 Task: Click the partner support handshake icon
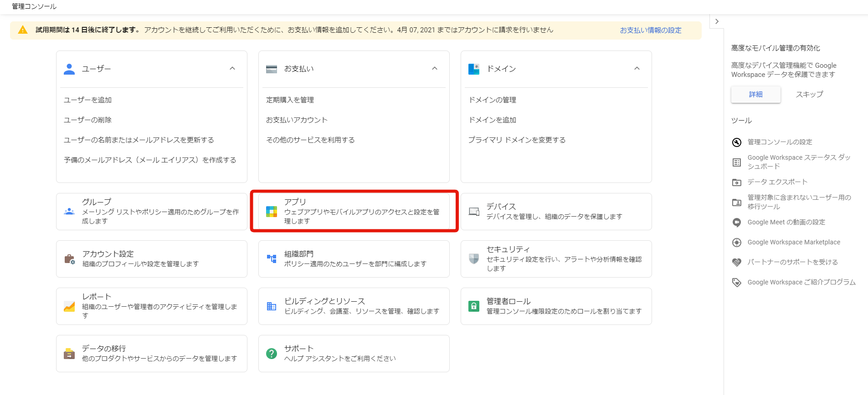737,263
